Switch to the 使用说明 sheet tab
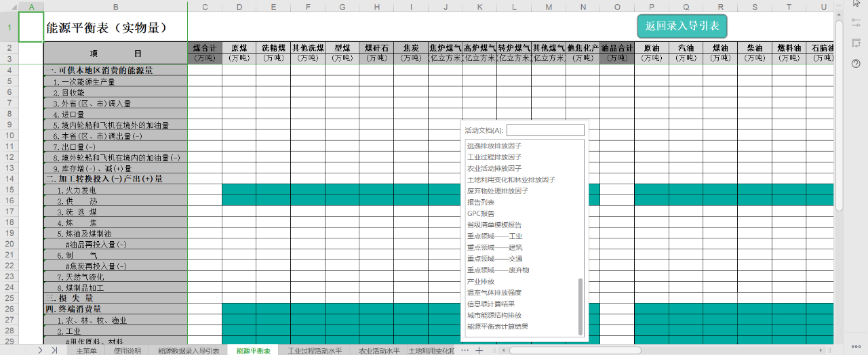 click(x=127, y=351)
